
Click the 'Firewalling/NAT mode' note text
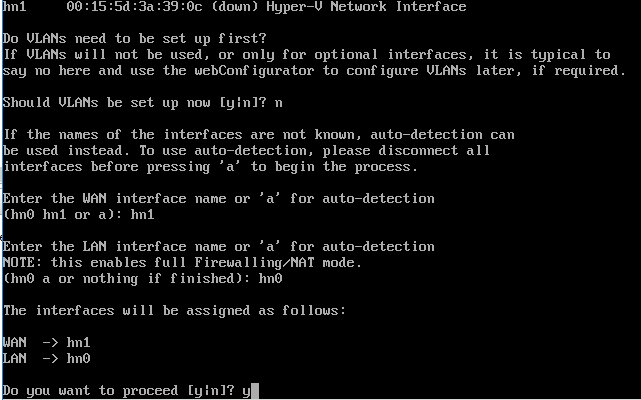point(278,263)
